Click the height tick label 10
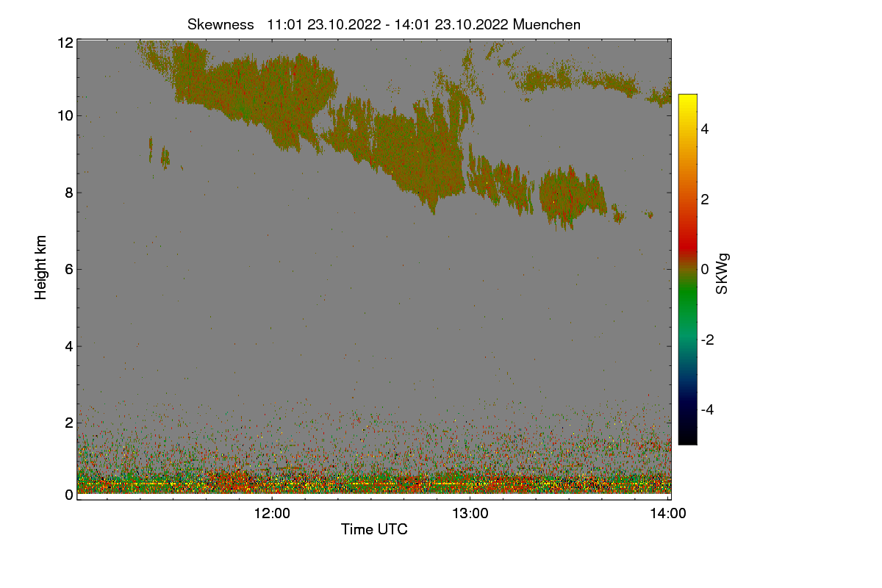 tap(65, 115)
